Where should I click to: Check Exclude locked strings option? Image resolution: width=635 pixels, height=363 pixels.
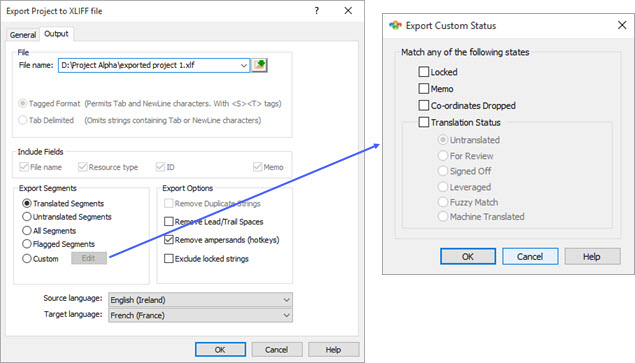click(169, 258)
